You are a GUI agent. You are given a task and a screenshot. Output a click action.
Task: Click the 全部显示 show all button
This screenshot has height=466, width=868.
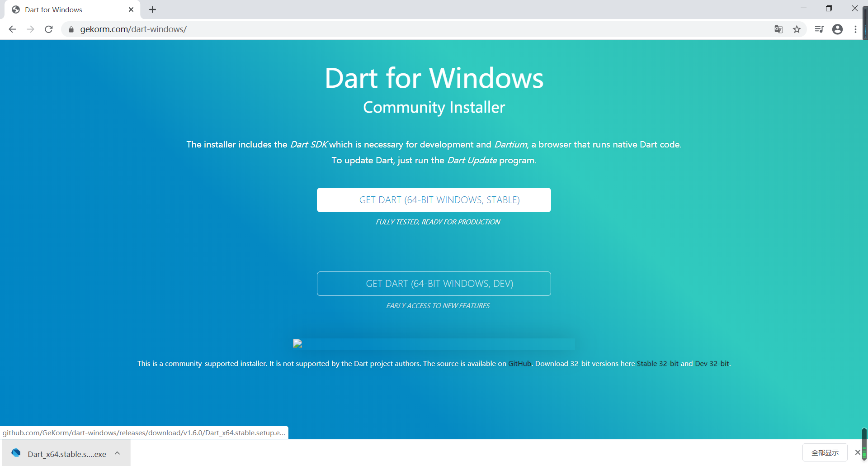coord(825,452)
